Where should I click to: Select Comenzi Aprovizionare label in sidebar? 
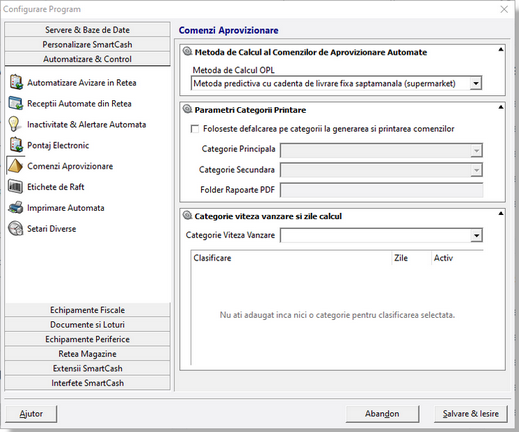70,166
